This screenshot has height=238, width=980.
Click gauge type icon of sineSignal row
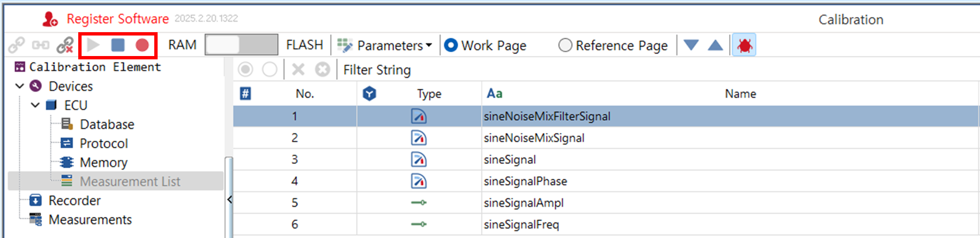(x=418, y=159)
